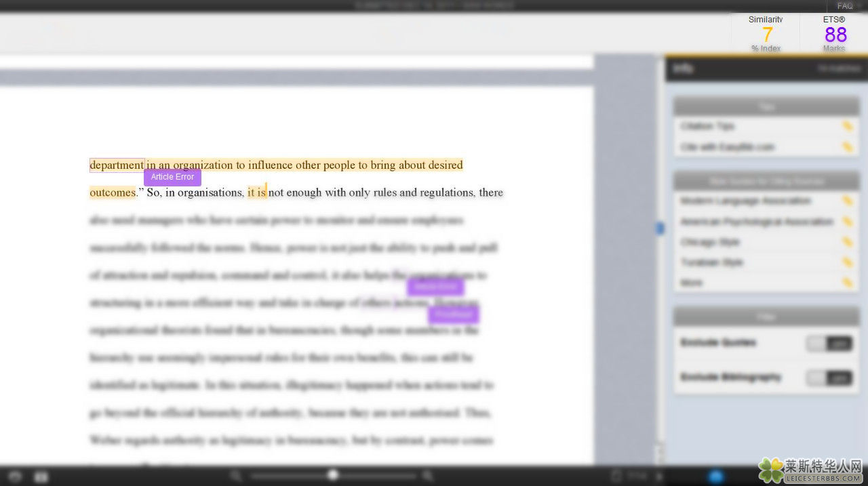Switch to the ETS marks view

tap(835, 34)
